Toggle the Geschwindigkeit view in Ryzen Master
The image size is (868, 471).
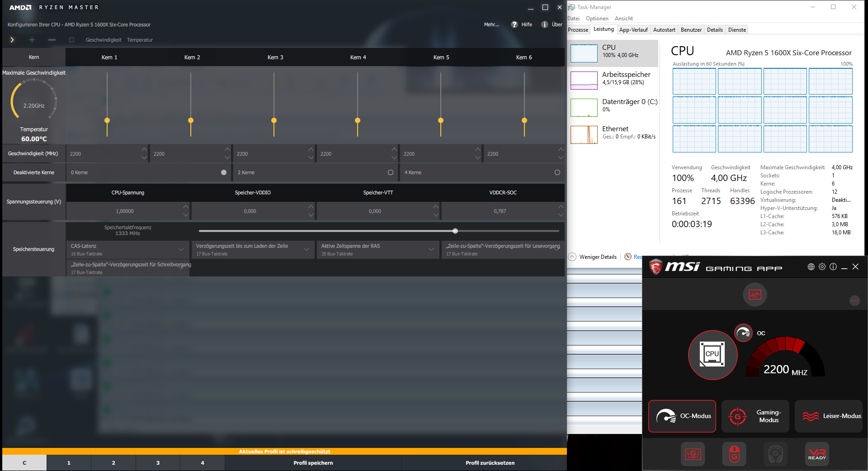click(104, 40)
